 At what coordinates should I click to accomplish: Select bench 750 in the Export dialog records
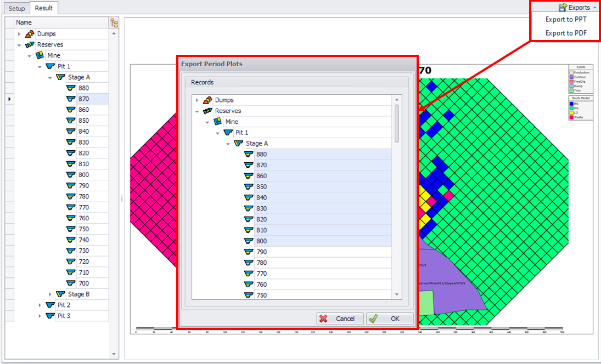click(x=261, y=295)
